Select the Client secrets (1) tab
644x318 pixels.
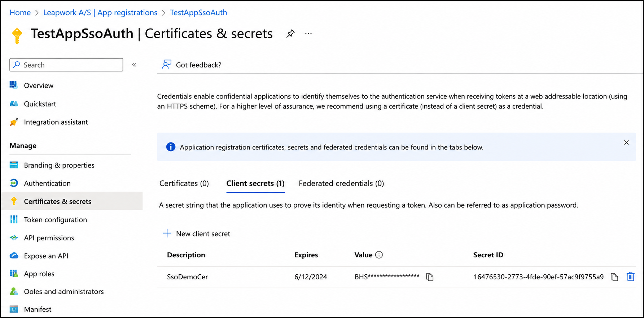255,183
